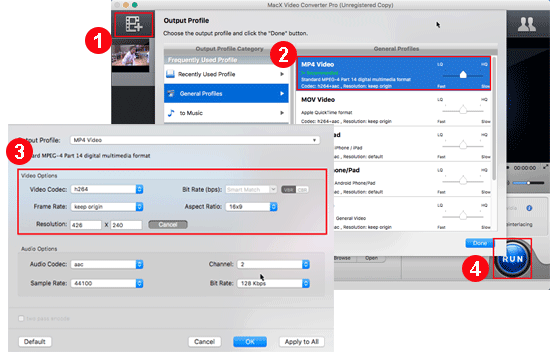
Task: Click the General Profiles icon
Action: click(171, 93)
